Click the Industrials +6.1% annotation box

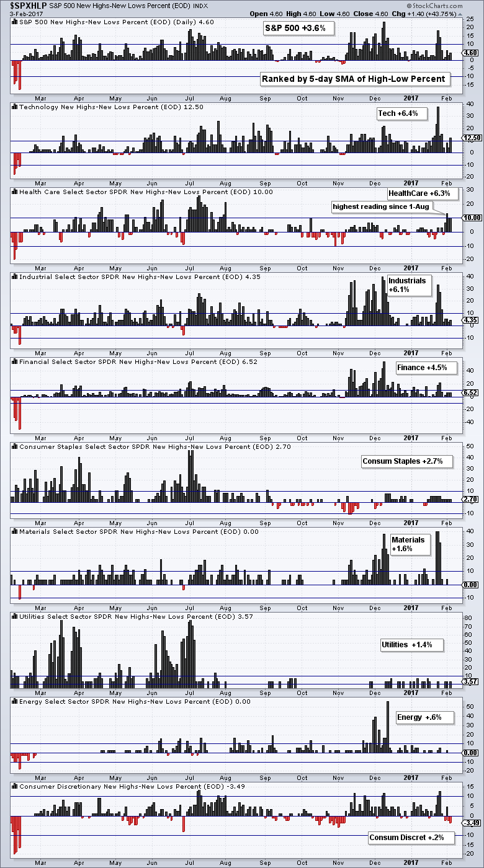coord(408,285)
